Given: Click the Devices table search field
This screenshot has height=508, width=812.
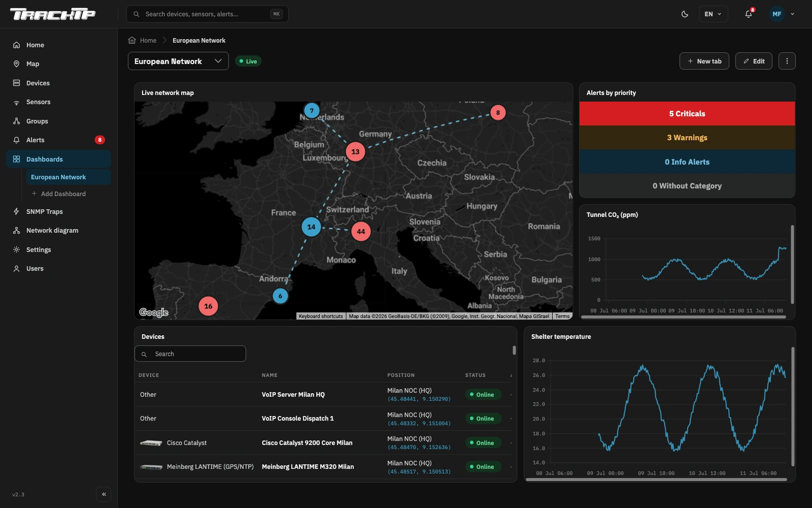Looking at the screenshot, I should pos(190,354).
